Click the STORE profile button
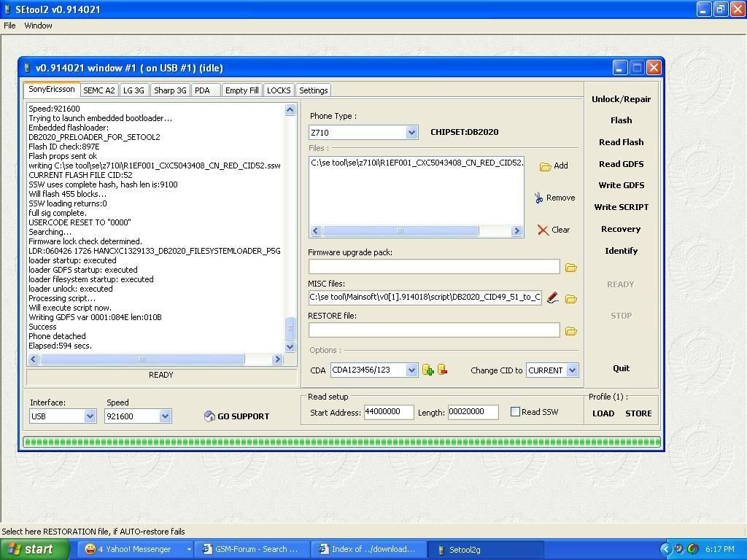The height and width of the screenshot is (560, 747). coord(638,414)
